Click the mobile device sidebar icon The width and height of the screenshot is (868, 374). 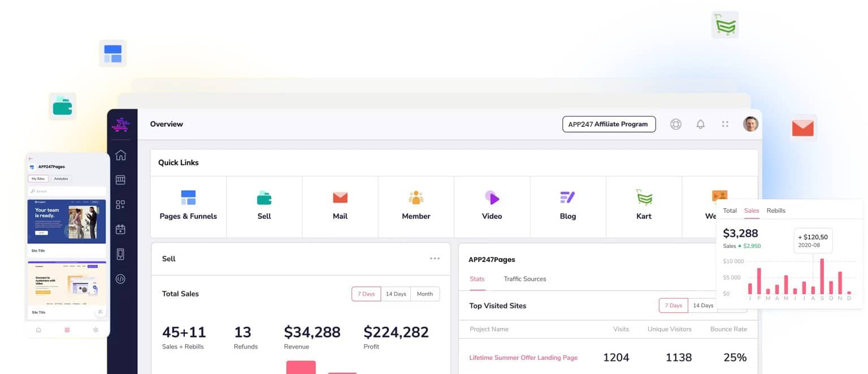click(120, 254)
